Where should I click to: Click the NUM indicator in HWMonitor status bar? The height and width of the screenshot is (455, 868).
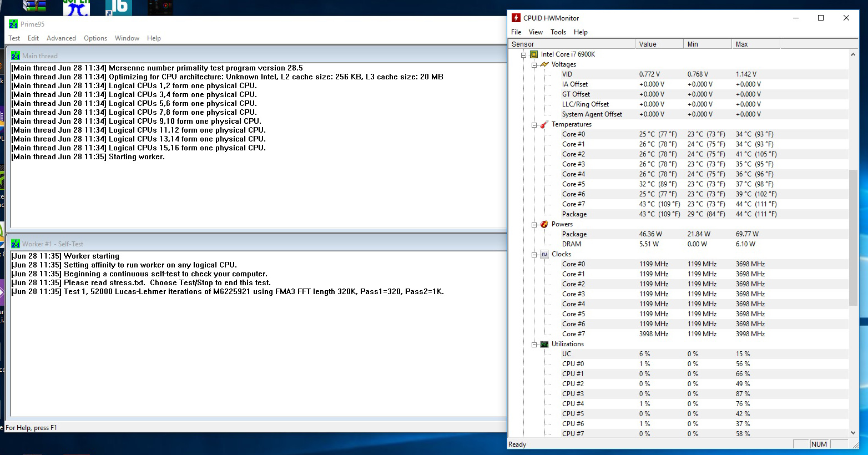819,444
